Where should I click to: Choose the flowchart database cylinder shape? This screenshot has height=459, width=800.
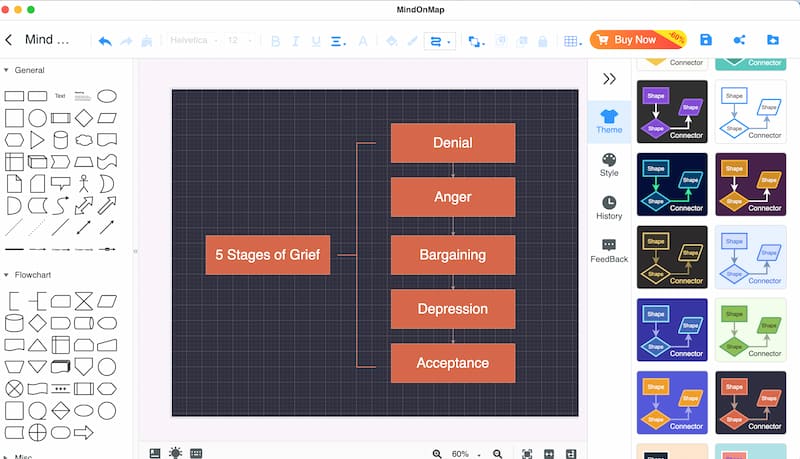click(x=14, y=323)
